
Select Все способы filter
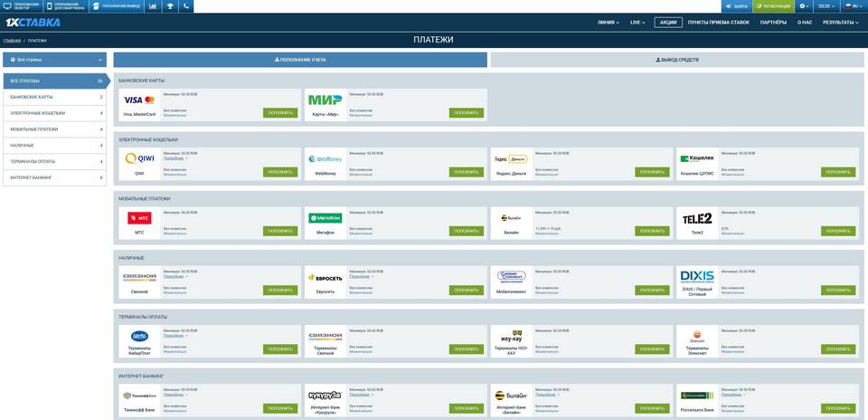54,81
